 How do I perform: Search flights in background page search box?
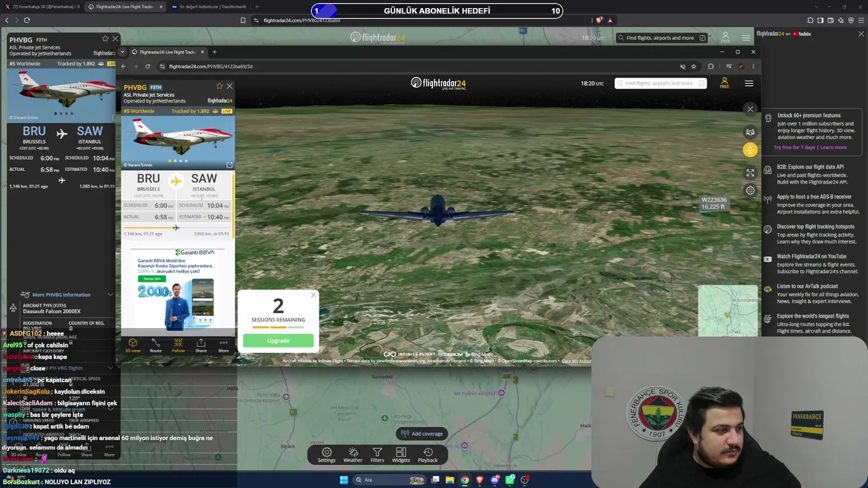pos(663,38)
